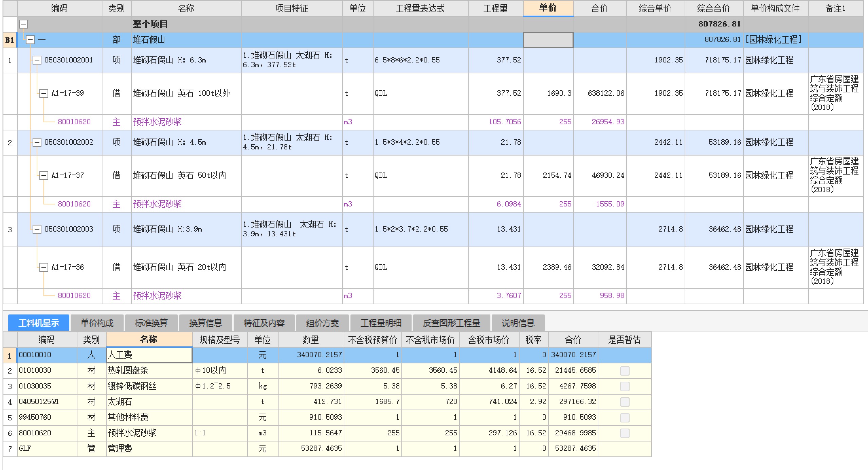Collapse item 050301002003 tree node

click(x=37, y=229)
